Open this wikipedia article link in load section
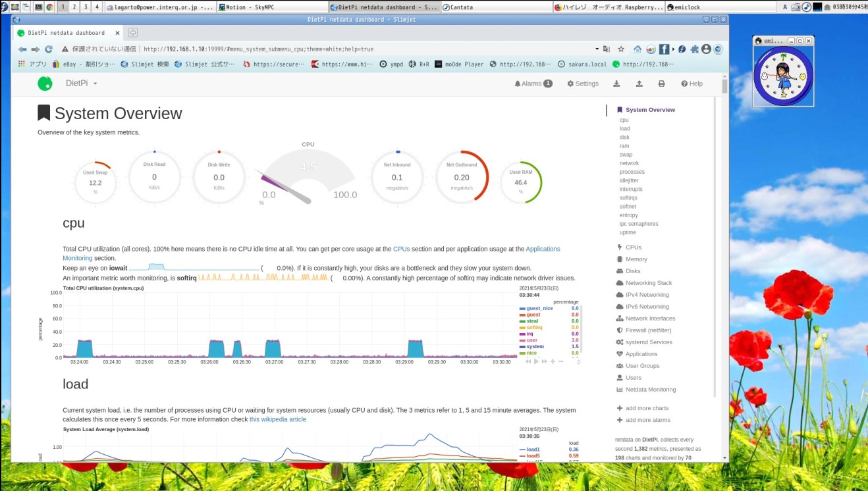 point(277,419)
